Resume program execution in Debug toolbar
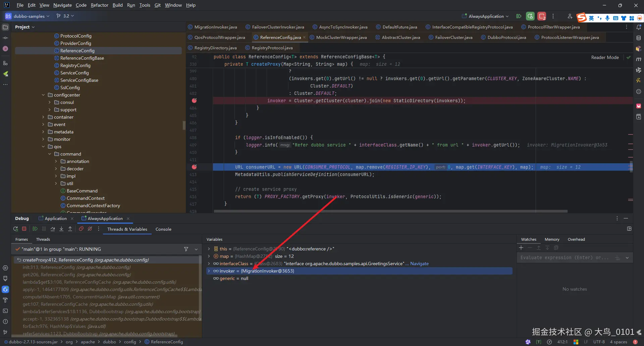This screenshot has width=644, height=346. click(35, 229)
